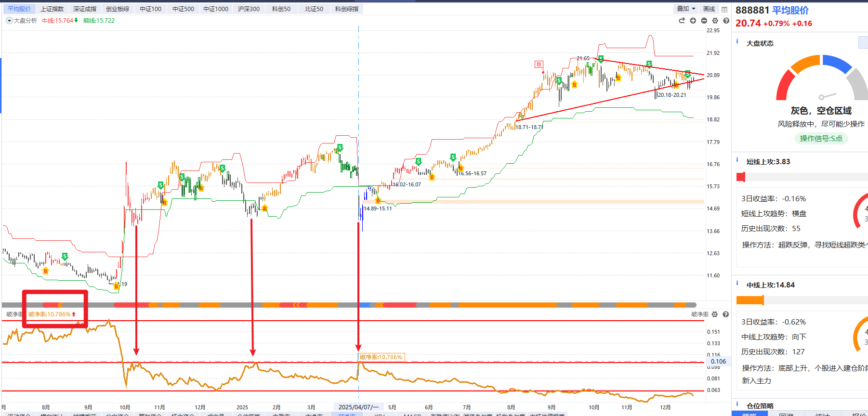868x416 pixels.
Task: Zoom in the chart with plus icon
Action: tap(693, 21)
